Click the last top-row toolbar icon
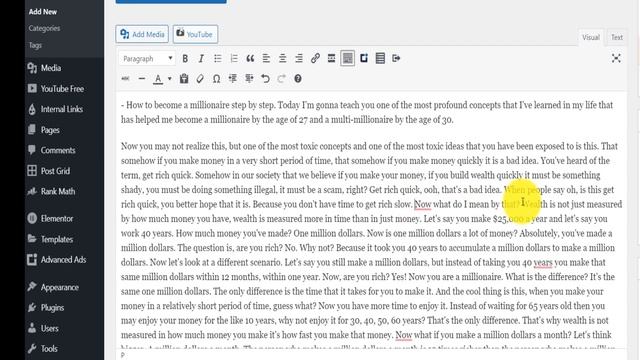 [x=396, y=58]
